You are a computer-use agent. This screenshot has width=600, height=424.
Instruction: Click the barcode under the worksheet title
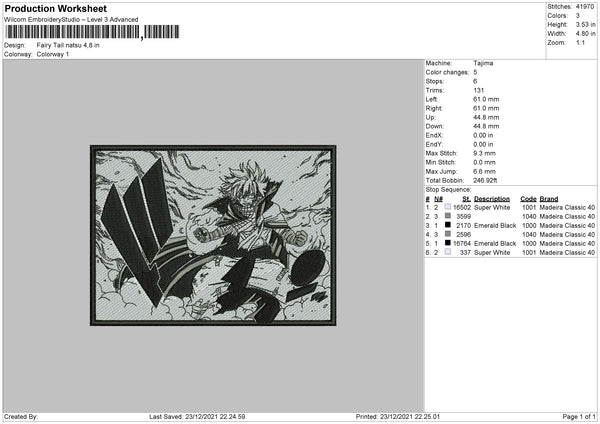pos(92,32)
